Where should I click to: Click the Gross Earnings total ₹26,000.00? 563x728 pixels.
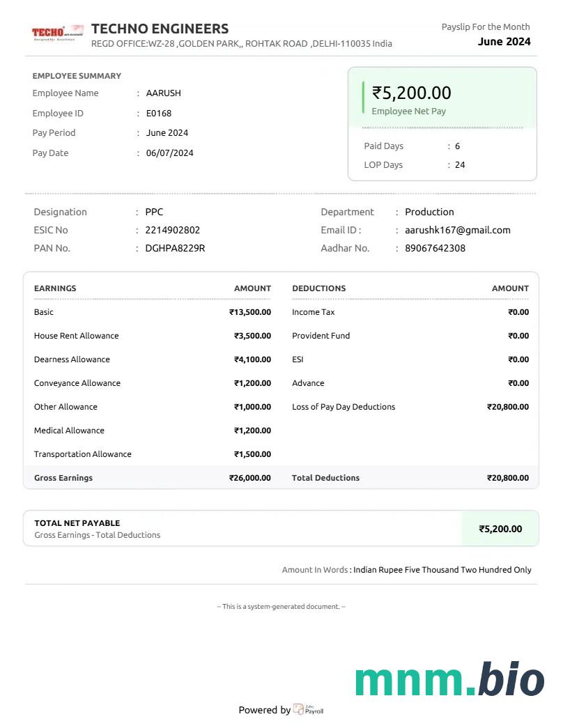coord(250,478)
